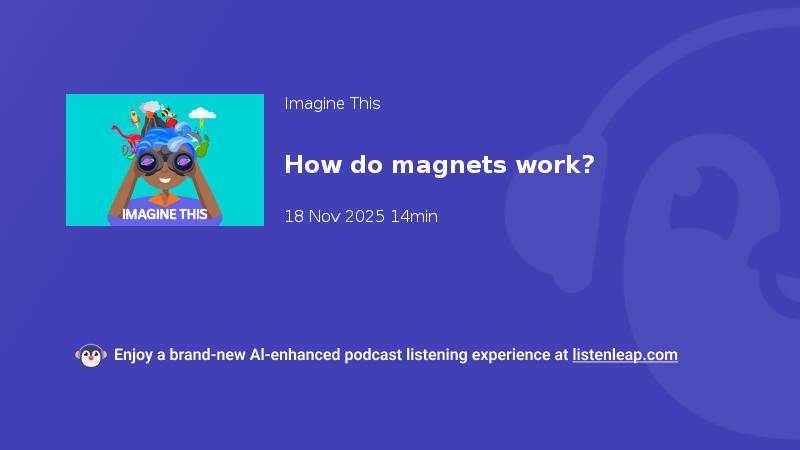This screenshot has height=450, width=800.
Task: Follow the listenleap.com link
Action: tap(625, 355)
